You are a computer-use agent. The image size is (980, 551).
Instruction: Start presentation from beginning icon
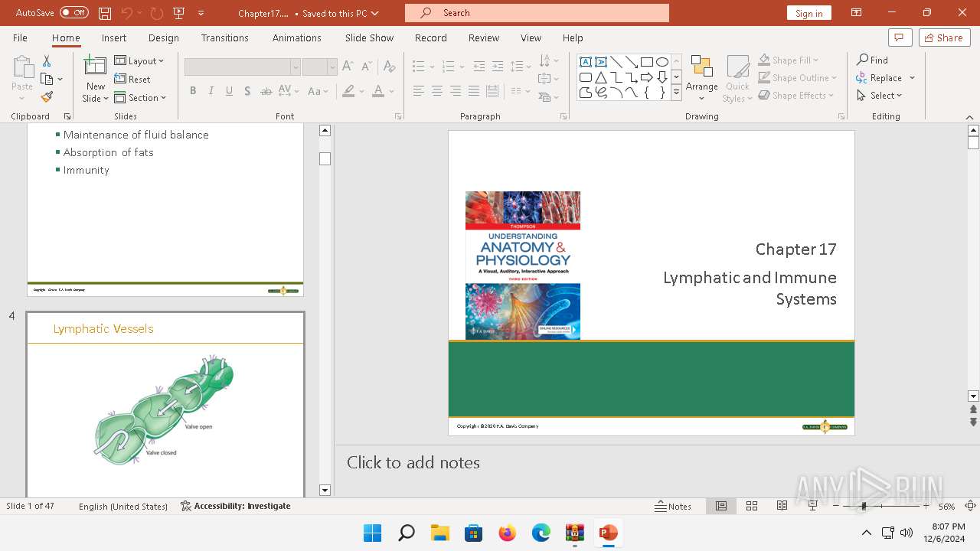pyautogui.click(x=179, y=13)
